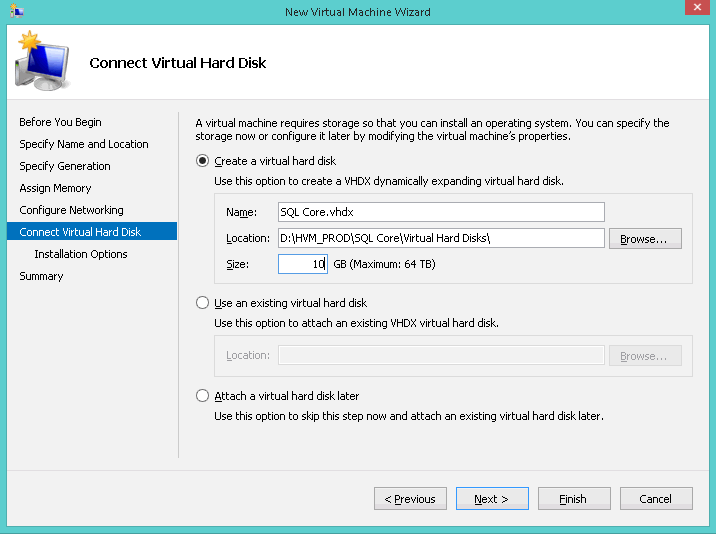Navigate to Assign Memory step

click(x=55, y=188)
